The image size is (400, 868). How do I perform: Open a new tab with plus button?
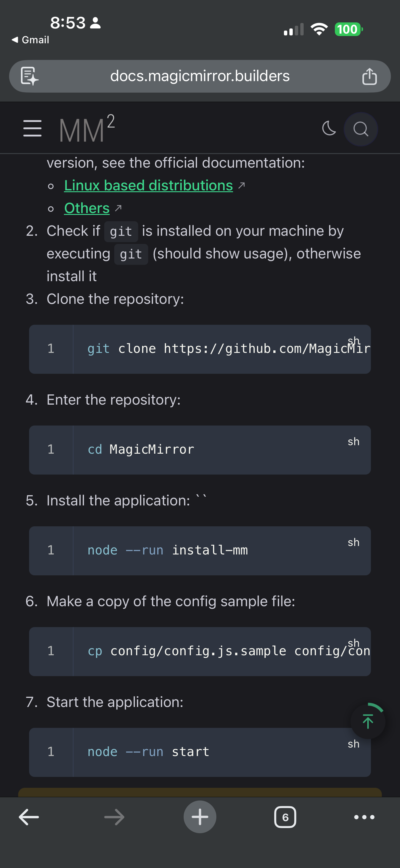200,817
